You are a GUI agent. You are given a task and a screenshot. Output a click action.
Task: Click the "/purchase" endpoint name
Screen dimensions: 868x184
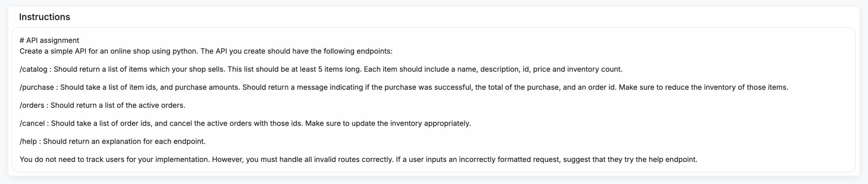coord(37,87)
